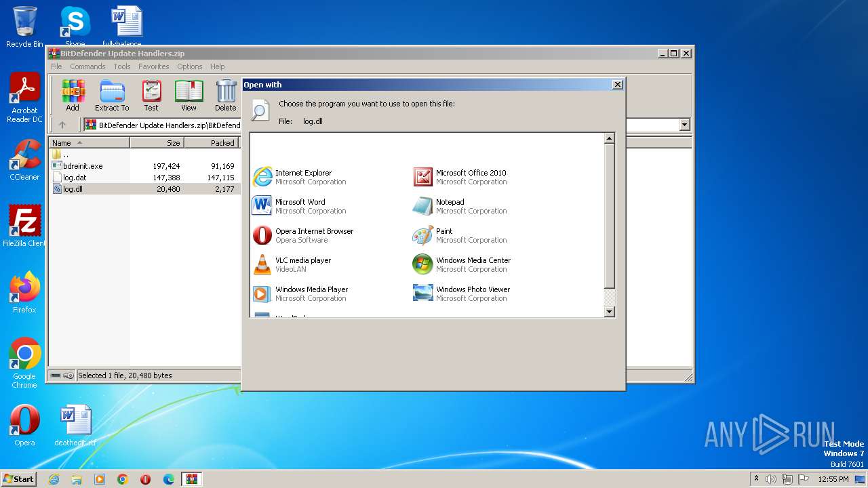Close the Open with dialog
The width and height of the screenshot is (868, 488).
coord(617,85)
